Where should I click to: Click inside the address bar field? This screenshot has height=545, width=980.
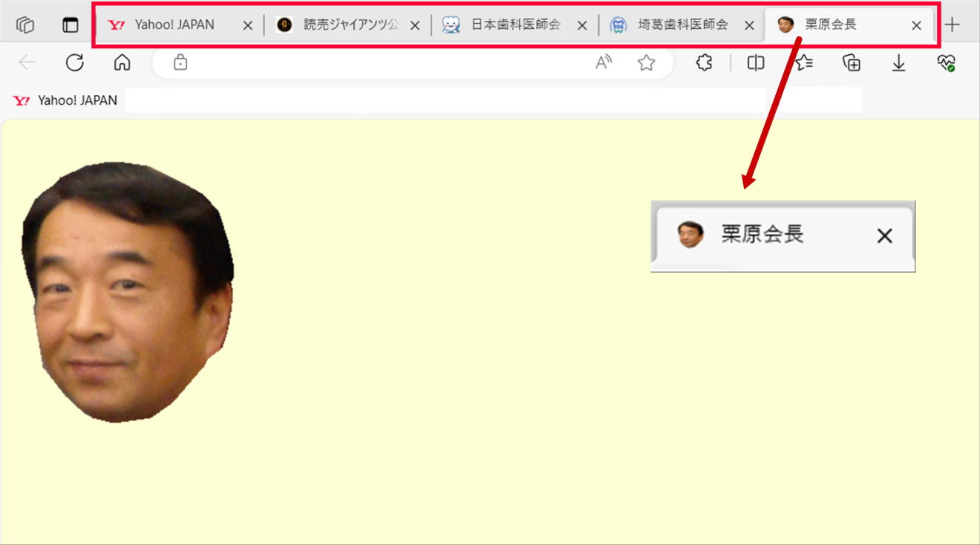pyautogui.click(x=386, y=64)
